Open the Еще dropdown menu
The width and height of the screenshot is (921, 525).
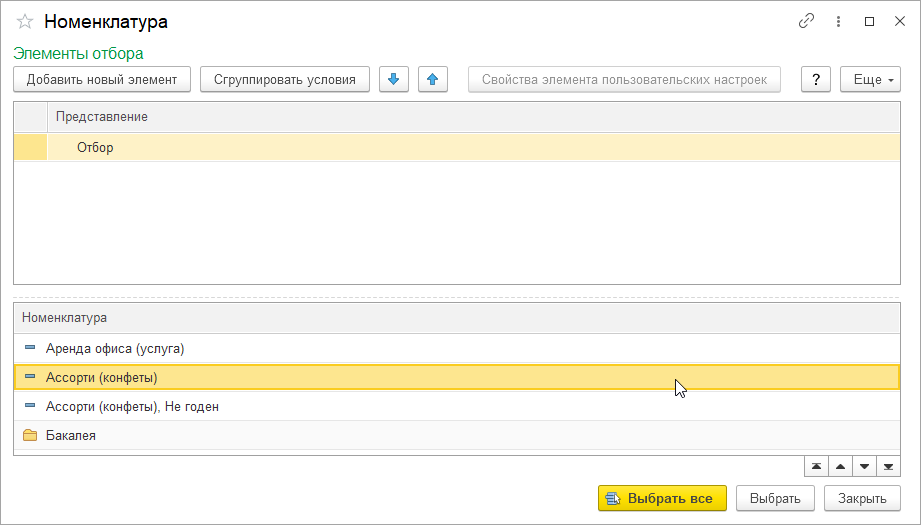[870, 79]
